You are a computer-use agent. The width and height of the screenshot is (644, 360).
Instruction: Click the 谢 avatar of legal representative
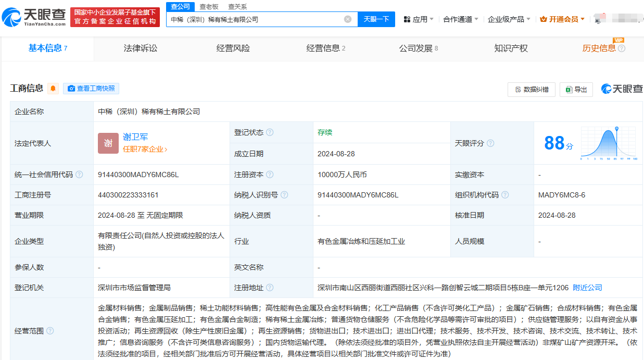[108, 143]
